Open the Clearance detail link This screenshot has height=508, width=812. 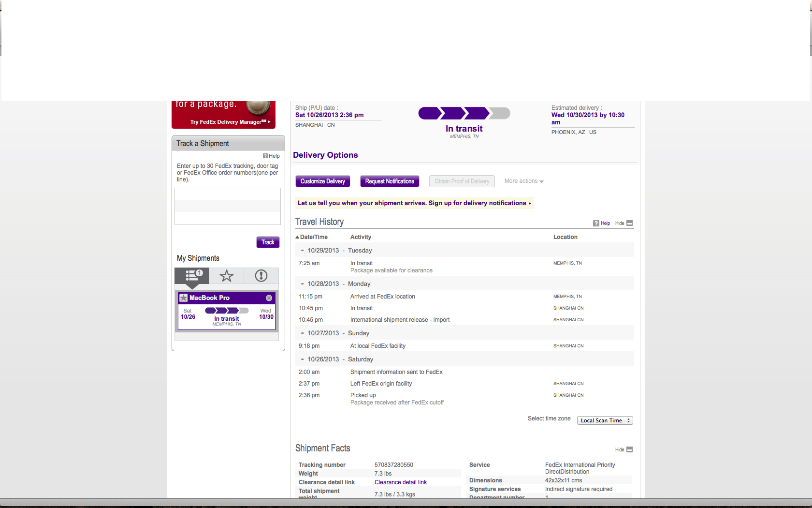click(x=400, y=482)
